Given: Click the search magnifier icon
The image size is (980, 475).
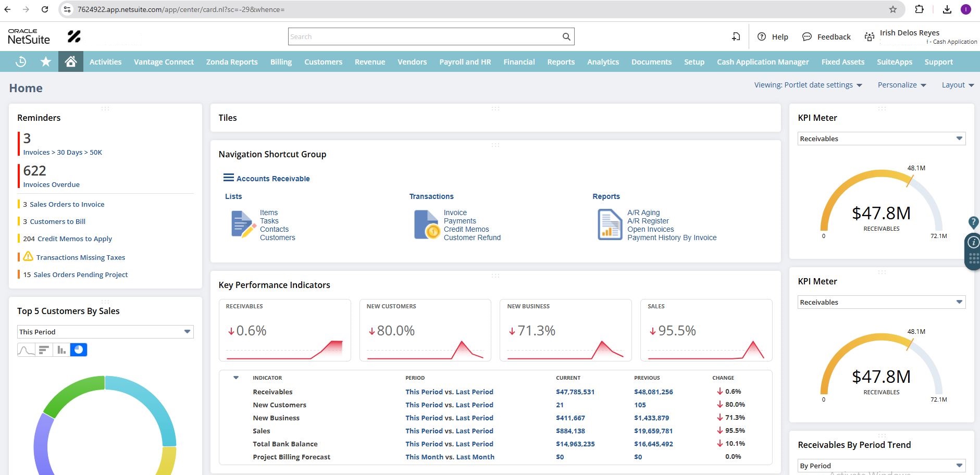Looking at the screenshot, I should (566, 36).
